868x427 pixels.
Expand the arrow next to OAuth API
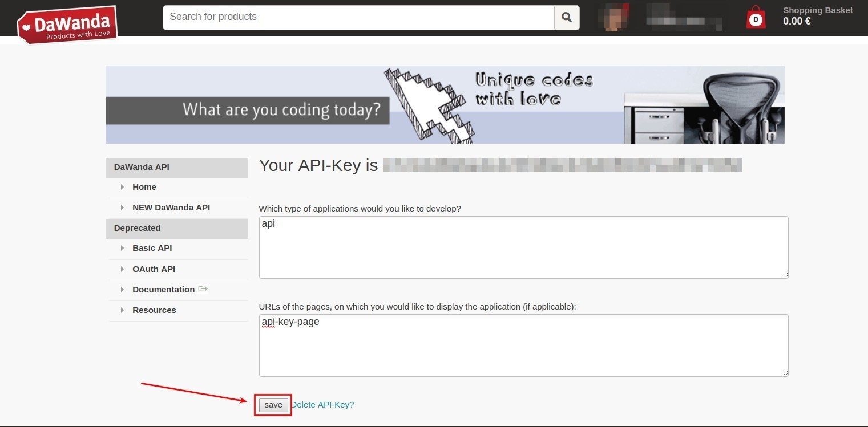pyautogui.click(x=122, y=269)
